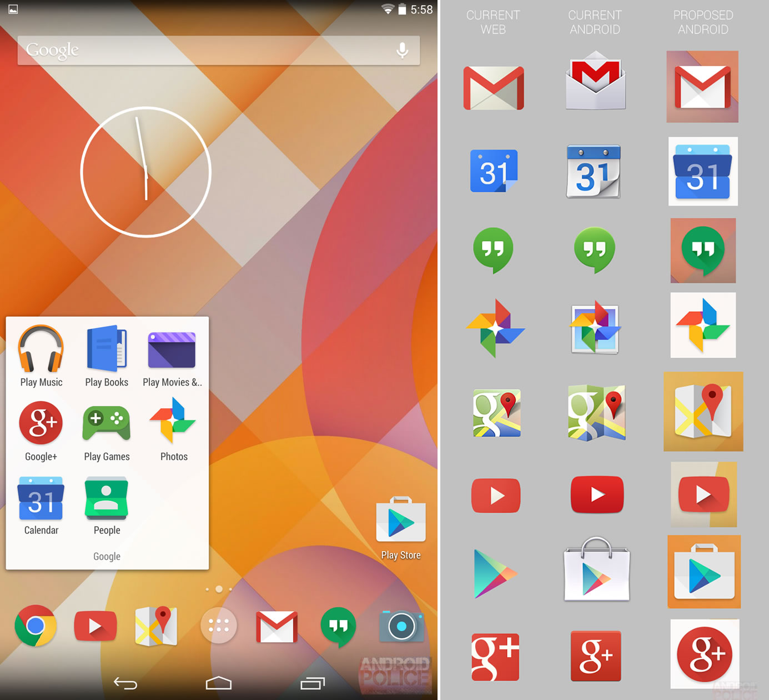Launch Gmail from the dock
769x700 pixels.
click(x=277, y=627)
